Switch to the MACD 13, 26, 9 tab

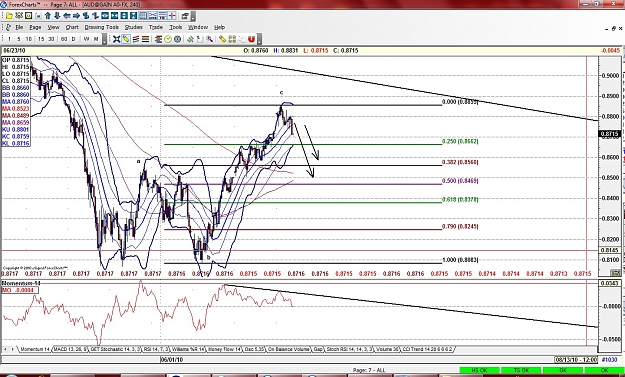[x=70, y=349]
